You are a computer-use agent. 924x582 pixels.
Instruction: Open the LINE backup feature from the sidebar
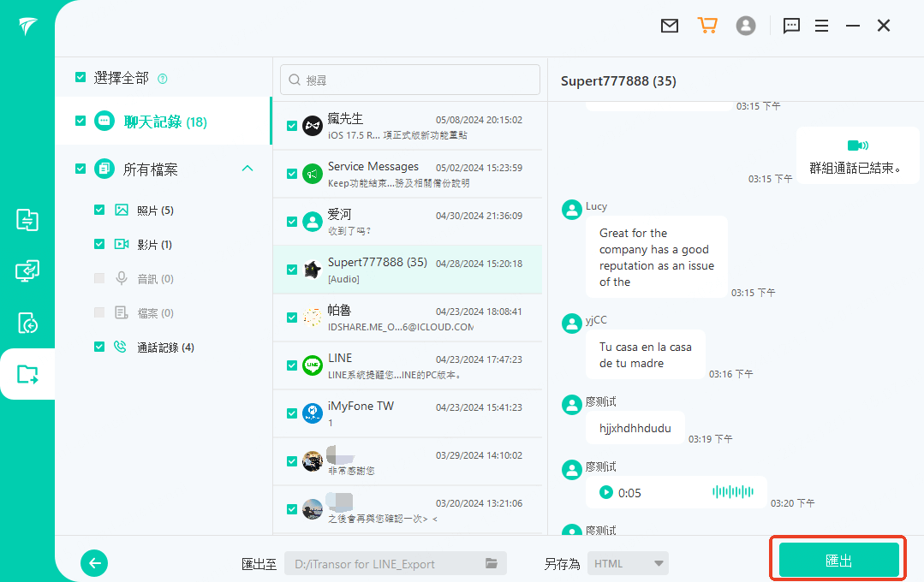[27, 270]
